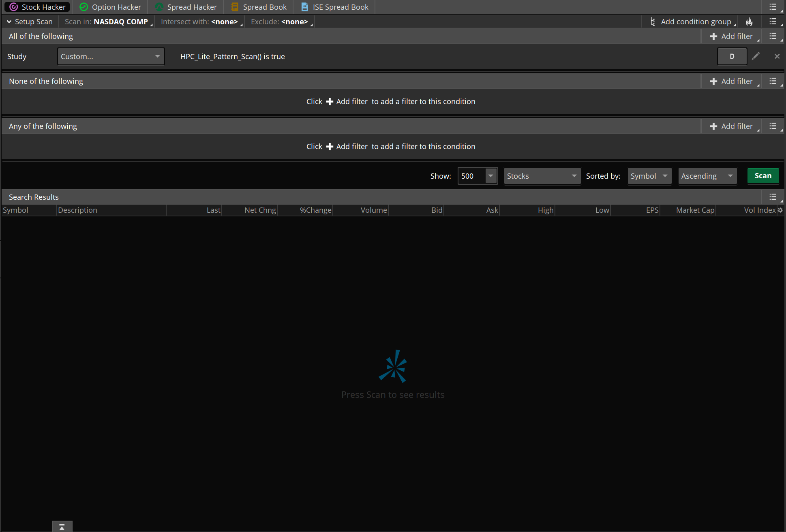Image resolution: width=786 pixels, height=532 pixels.
Task: Change the Ascending sort order dropdown
Action: coord(707,176)
